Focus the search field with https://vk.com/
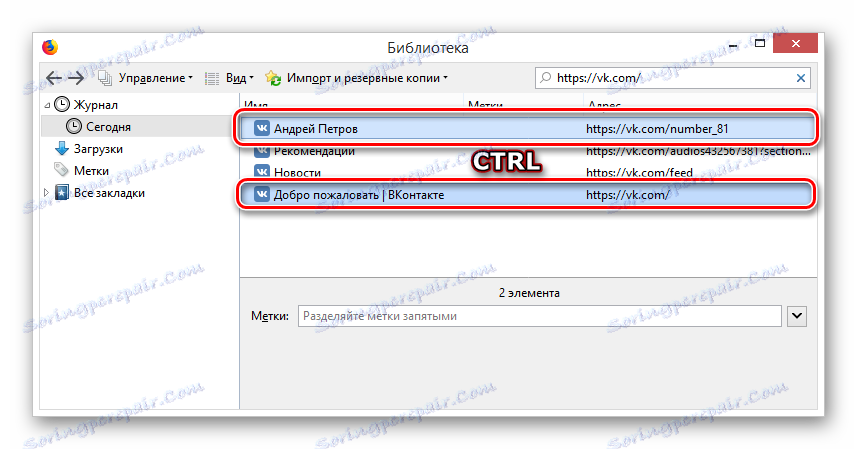 tap(673, 78)
